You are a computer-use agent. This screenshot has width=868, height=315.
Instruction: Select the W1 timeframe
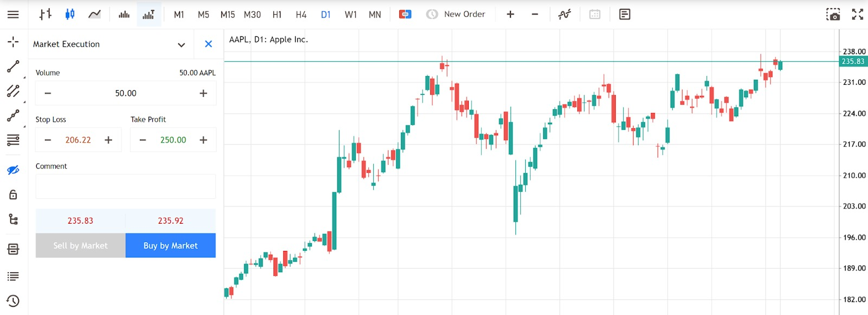click(350, 15)
